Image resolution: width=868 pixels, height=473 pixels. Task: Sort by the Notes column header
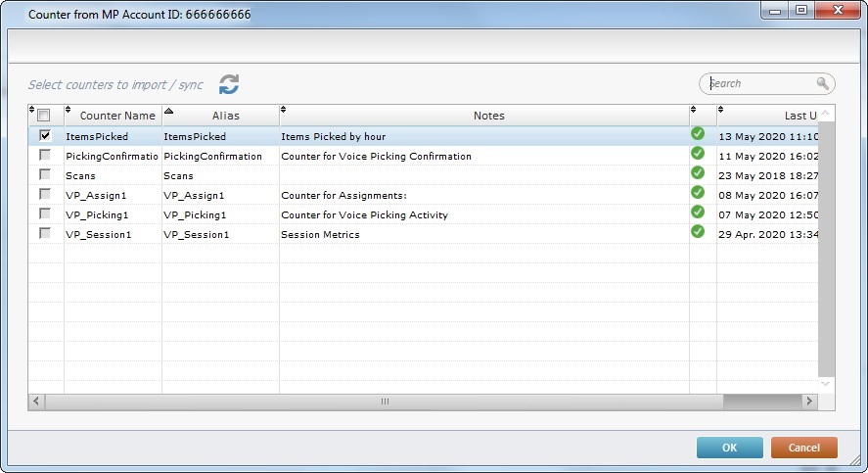488,116
